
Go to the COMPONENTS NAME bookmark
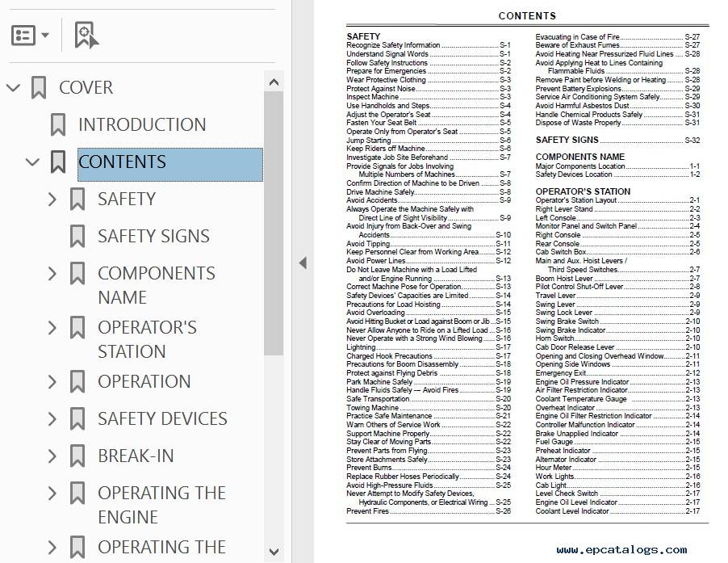click(x=157, y=285)
